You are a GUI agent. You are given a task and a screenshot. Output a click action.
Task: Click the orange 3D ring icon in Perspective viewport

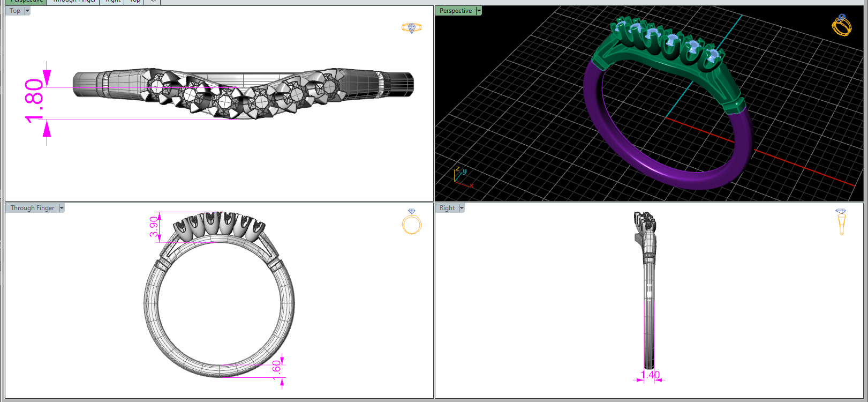pos(842,25)
